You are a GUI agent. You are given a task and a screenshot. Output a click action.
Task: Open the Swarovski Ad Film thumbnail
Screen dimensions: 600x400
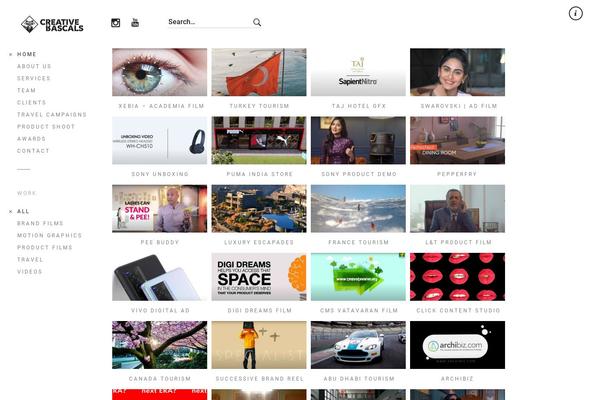click(x=458, y=72)
